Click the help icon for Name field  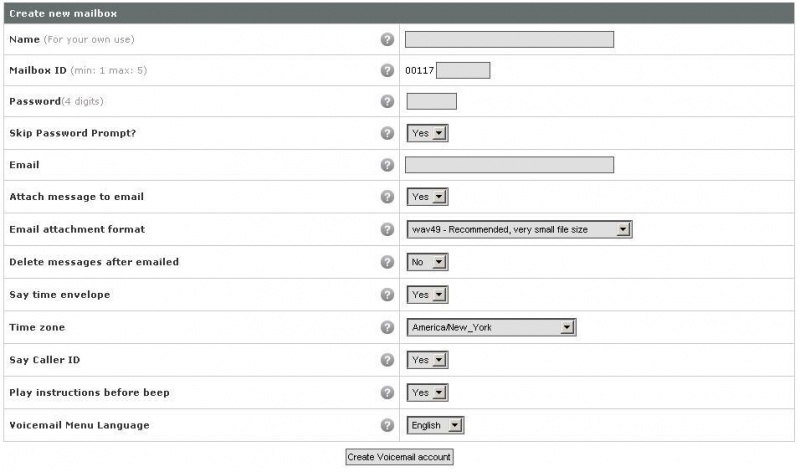click(x=387, y=39)
